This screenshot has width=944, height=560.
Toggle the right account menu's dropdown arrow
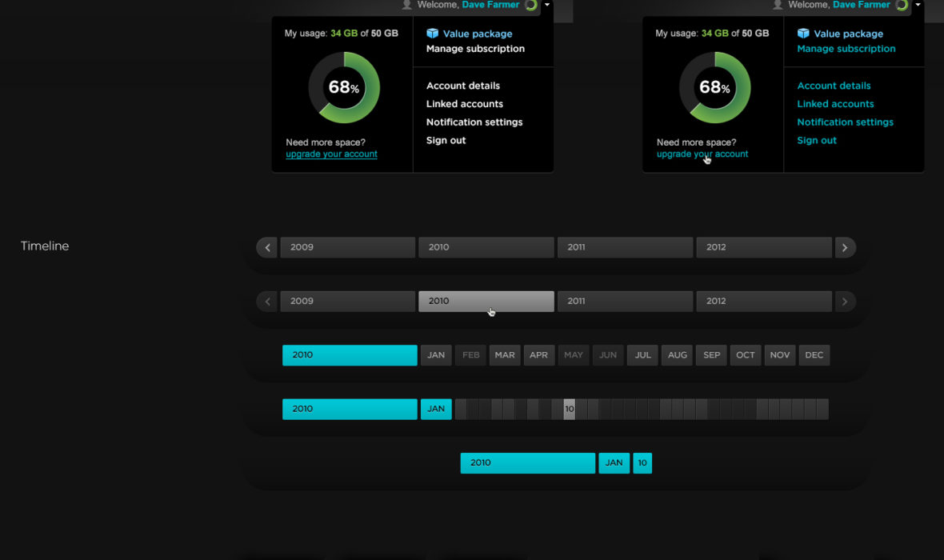[x=918, y=5]
